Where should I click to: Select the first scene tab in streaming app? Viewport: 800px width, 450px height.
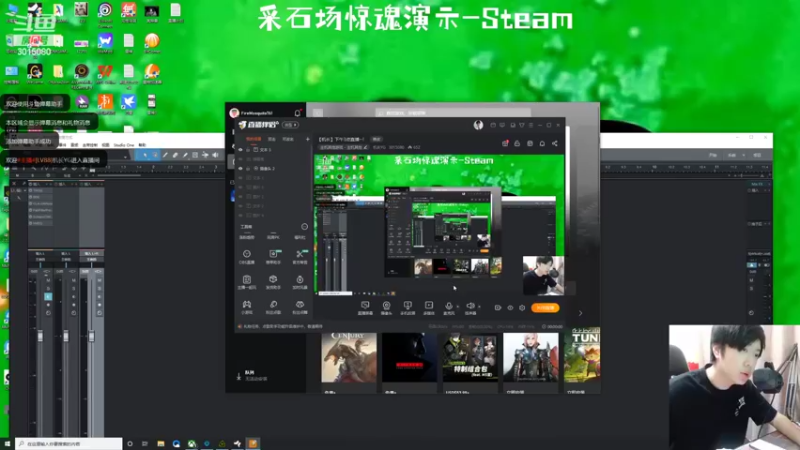point(254,139)
